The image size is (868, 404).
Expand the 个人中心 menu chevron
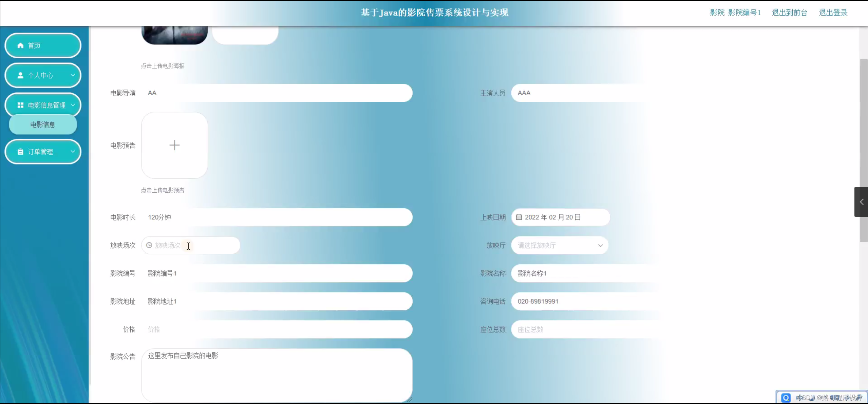tap(73, 75)
